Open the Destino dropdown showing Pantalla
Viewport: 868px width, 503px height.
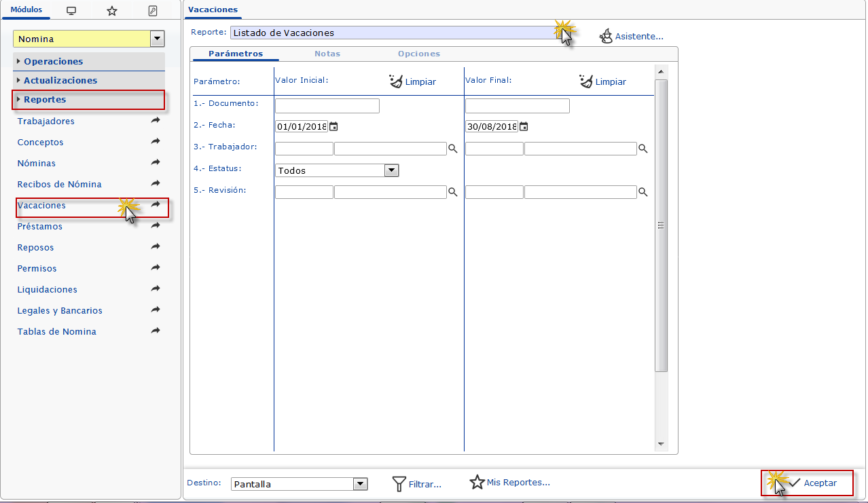tap(360, 484)
